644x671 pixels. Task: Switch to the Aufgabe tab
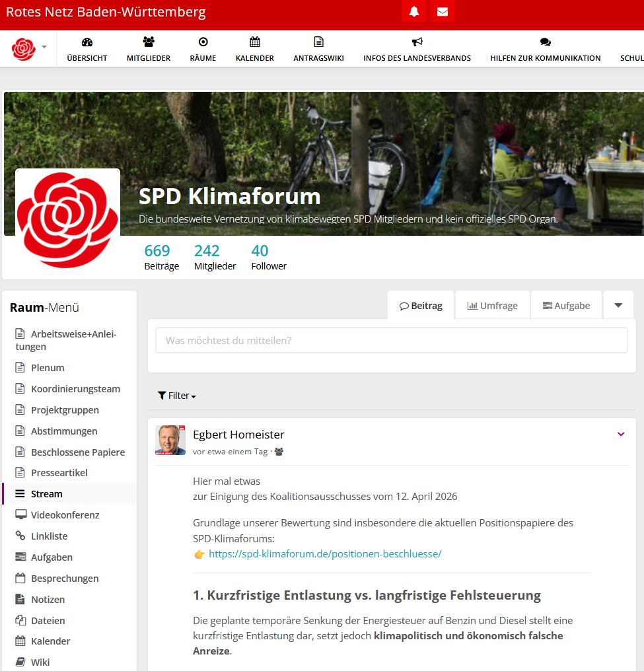tap(566, 306)
